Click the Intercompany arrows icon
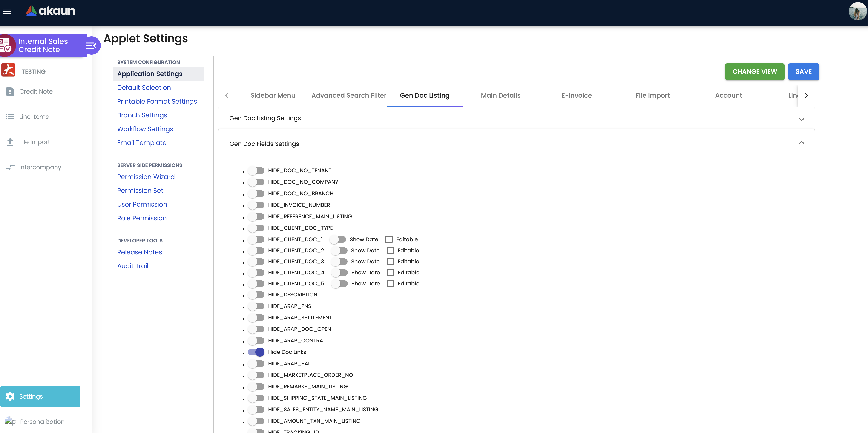The image size is (868, 433). pos(10,167)
